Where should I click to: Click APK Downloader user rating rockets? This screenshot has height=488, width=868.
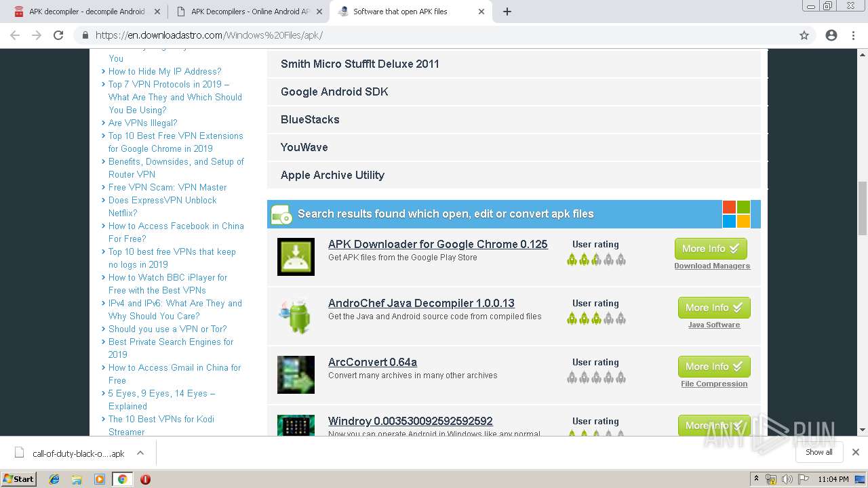click(596, 260)
